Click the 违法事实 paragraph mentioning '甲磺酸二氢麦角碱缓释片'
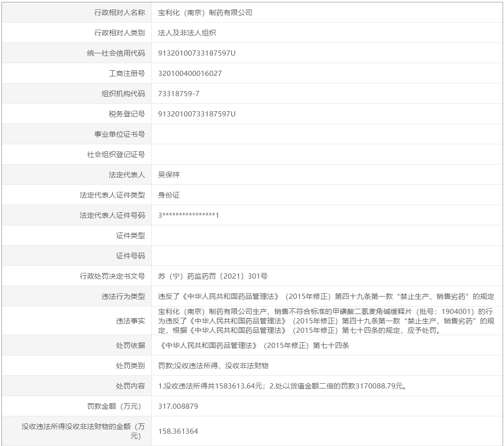This screenshot has height=446, width=504. tap(326, 321)
